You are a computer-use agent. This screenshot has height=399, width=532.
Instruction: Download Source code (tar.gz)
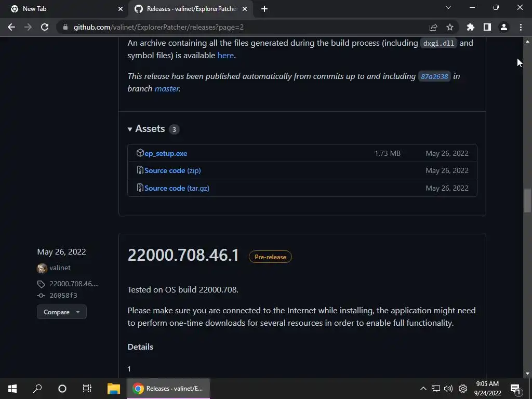click(177, 188)
